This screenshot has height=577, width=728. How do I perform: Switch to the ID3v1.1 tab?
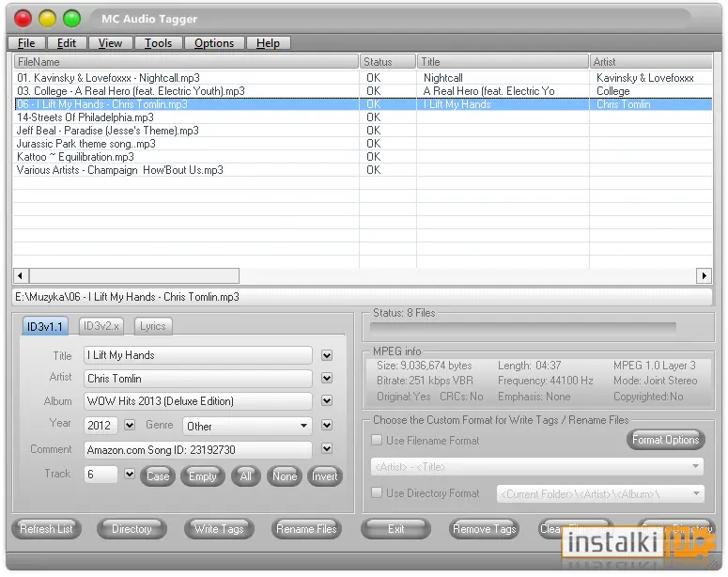(45, 327)
